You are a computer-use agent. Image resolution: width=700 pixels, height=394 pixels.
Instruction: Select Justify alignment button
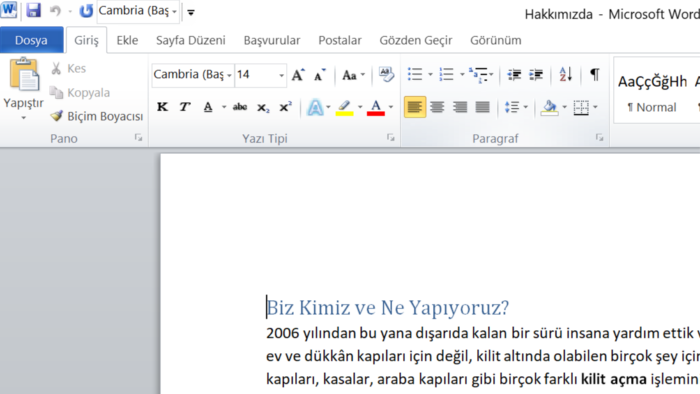click(483, 107)
